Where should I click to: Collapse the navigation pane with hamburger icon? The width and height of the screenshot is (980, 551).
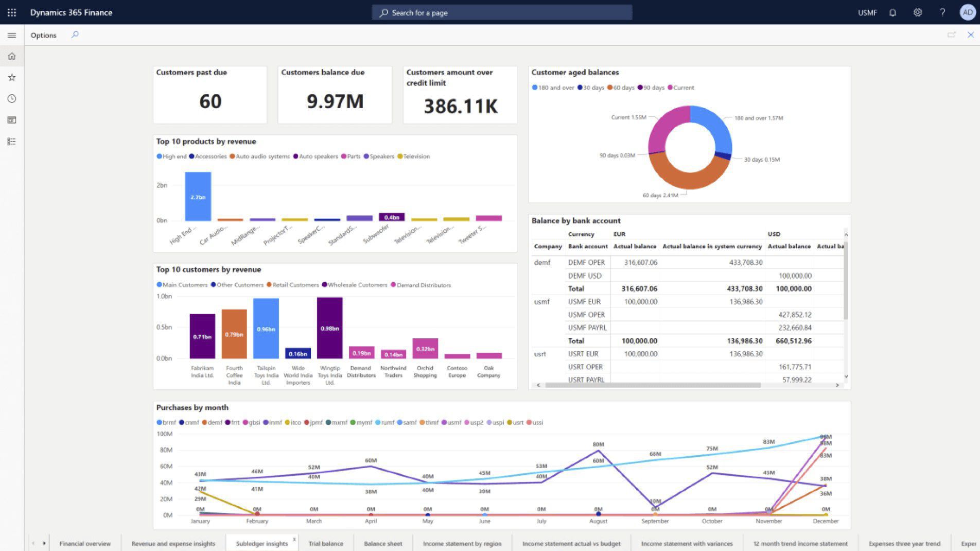(12, 35)
